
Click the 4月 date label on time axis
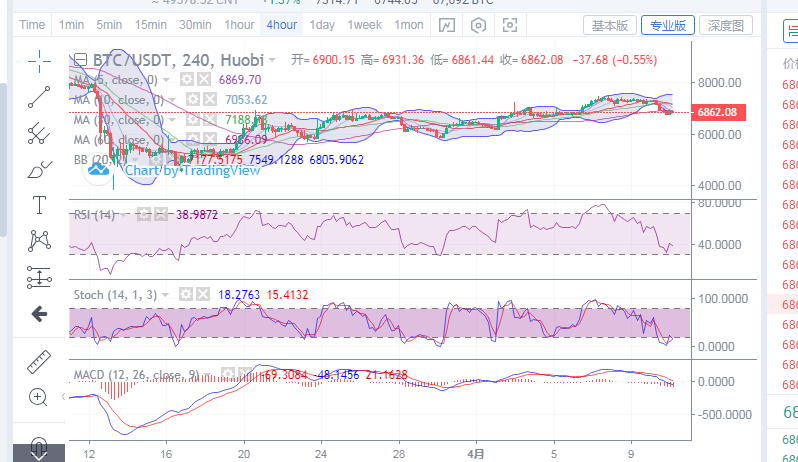click(475, 454)
